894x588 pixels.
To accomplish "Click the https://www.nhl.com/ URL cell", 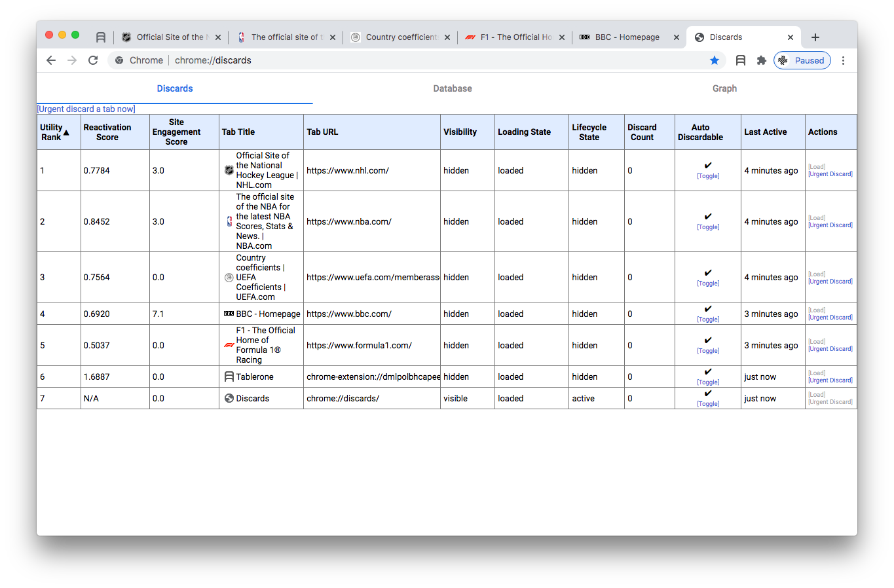I will coord(371,170).
